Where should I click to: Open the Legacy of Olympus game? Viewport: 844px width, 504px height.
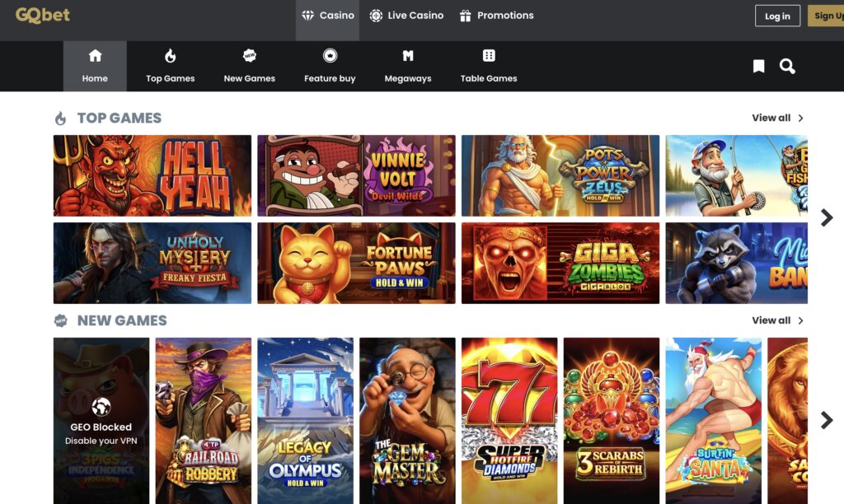[x=305, y=421]
